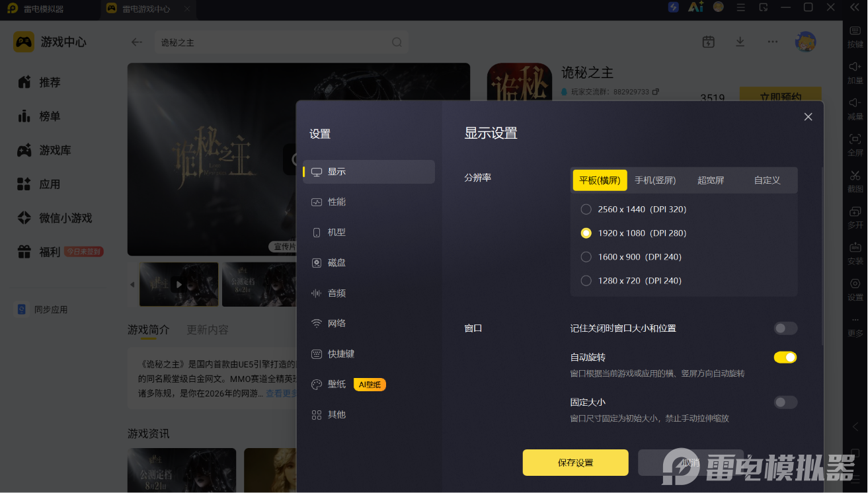Image resolution: width=868 pixels, height=493 pixels.
Task: Go back with the left arrow icon
Action: pos(137,42)
